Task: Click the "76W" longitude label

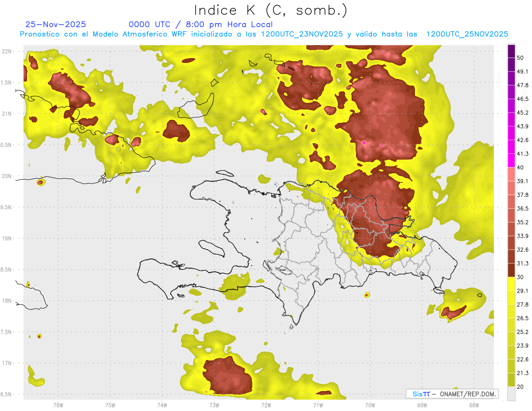Action: click(58, 405)
